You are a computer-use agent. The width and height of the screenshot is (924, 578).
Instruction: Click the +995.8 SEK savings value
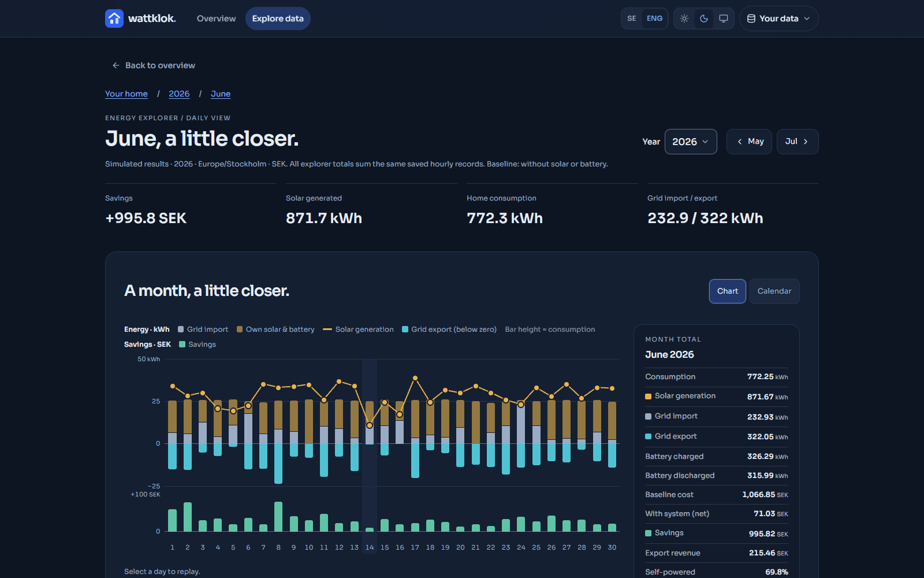[146, 218]
